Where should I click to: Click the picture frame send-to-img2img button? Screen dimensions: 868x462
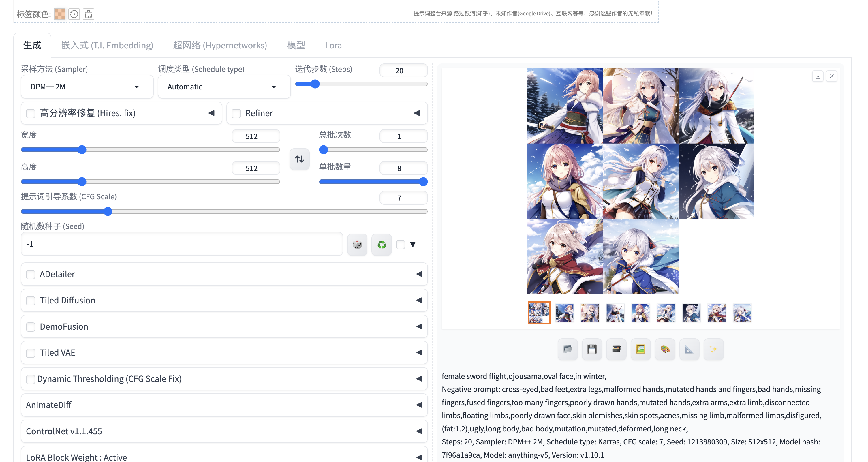(x=640, y=349)
